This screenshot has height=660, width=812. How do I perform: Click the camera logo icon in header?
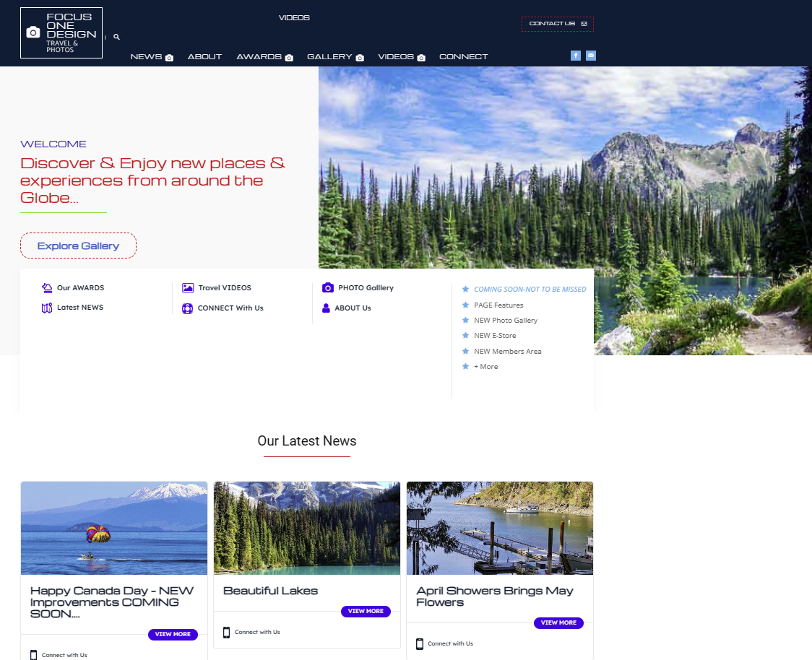[33, 32]
